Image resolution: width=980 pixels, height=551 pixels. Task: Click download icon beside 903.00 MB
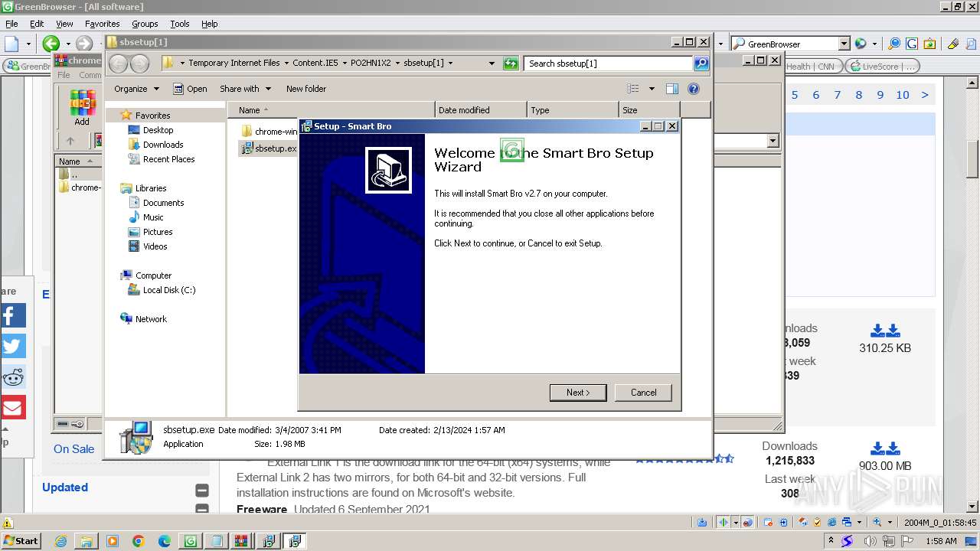click(x=885, y=448)
